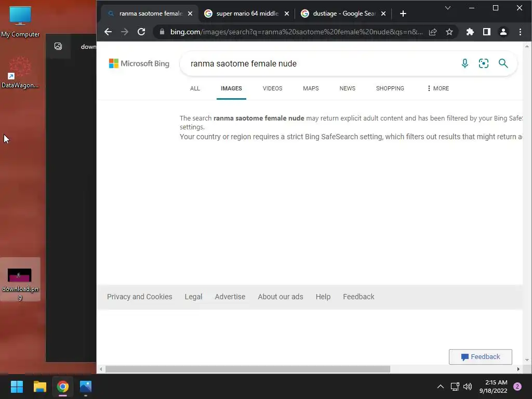The width and height of the screenshot is (532, 399).
Task: Open the Privacy and Cookies link
Action: (x=139, y=297)
